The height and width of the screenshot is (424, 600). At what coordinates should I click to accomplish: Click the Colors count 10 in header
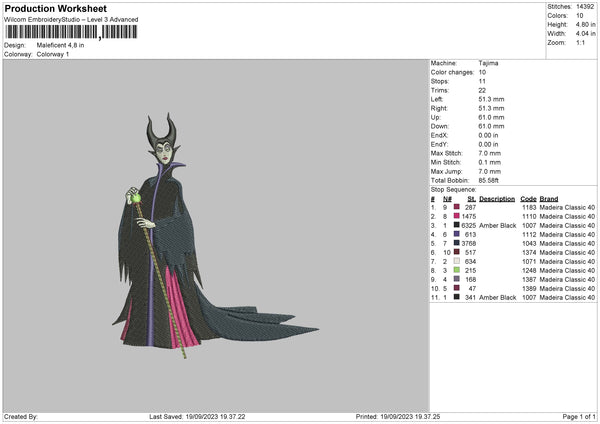pyautogui.click(x=580, y=16)
